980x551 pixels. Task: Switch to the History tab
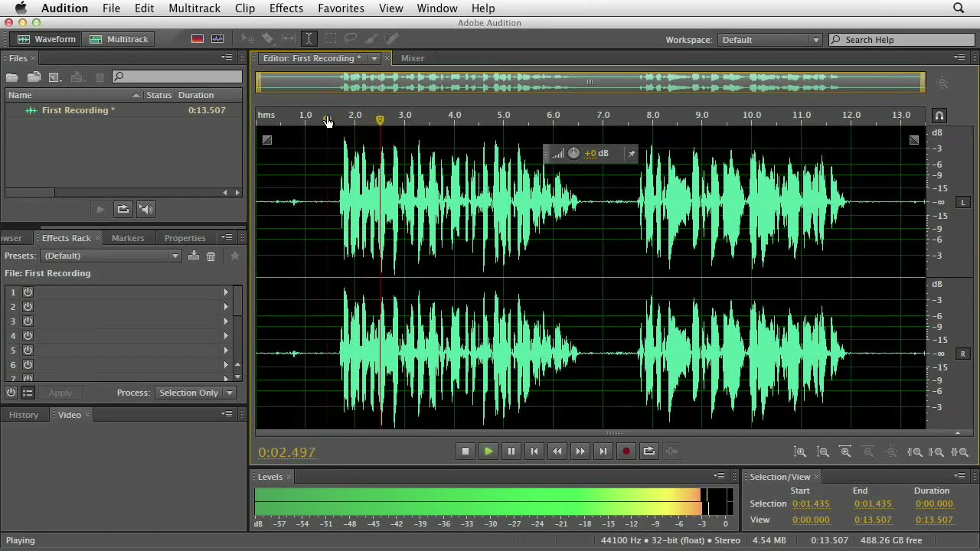(x=24, y=415)
